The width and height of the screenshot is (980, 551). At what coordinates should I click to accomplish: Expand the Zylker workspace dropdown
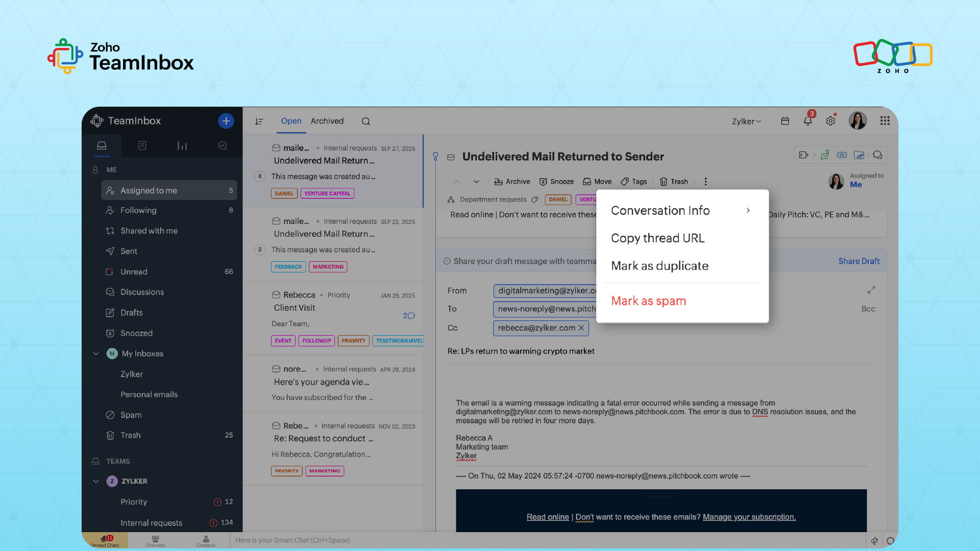pyautogui.click(x=746, y=121)
